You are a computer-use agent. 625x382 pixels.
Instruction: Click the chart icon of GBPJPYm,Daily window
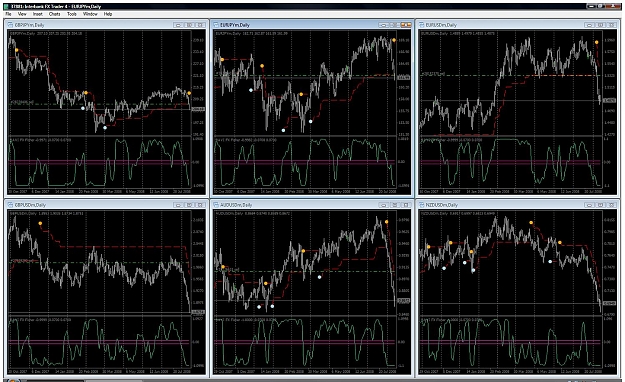point(11,25)
